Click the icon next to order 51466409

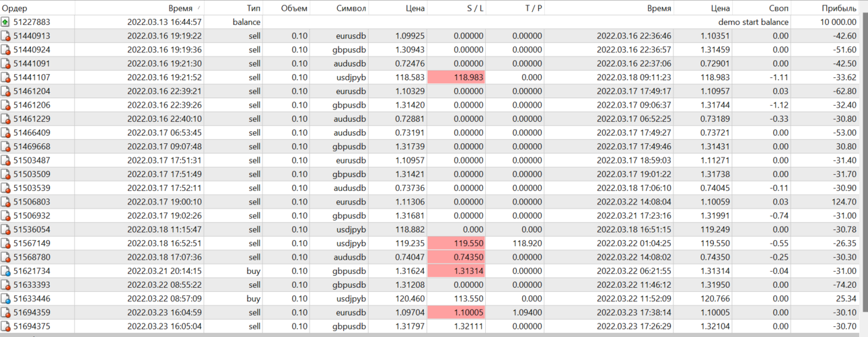5,133
